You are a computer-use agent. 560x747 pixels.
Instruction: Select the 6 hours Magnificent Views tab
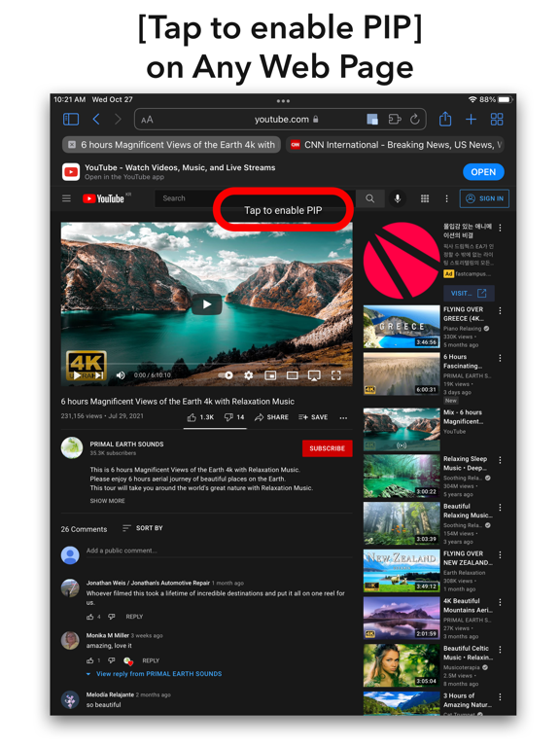[171, 144]
